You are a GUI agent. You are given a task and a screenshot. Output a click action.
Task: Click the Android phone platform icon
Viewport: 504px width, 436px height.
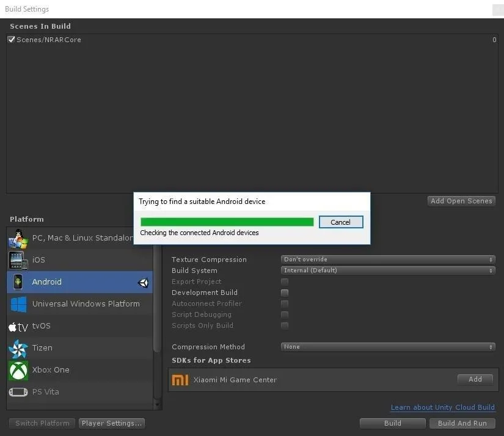18,282
